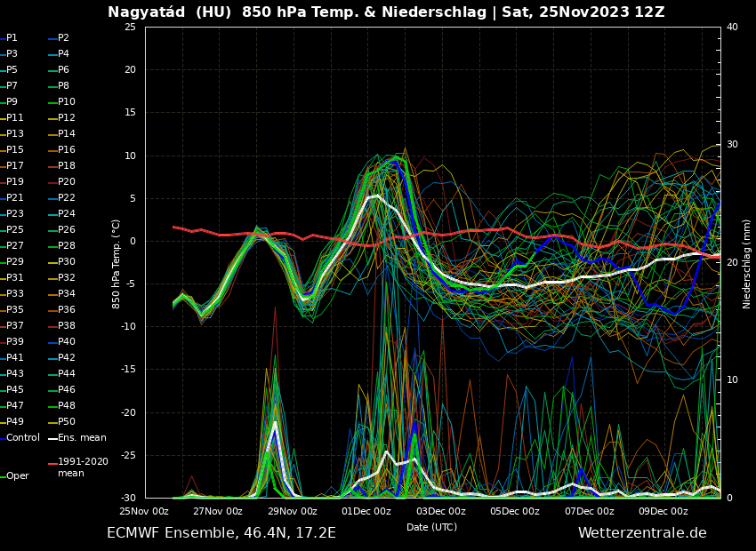Click the Wetterzentrale.de text
756x551 pixels.
point(642,533)
